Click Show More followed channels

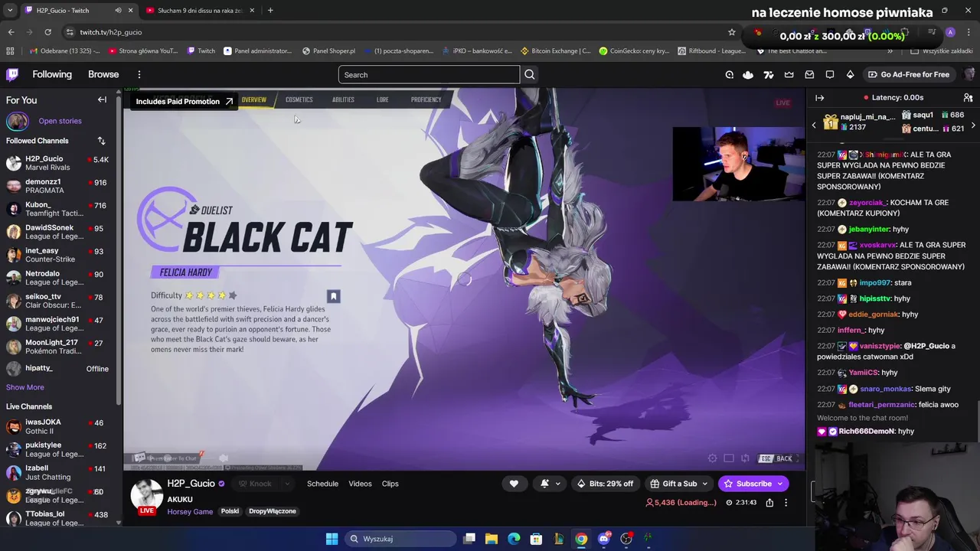point(25,387)
